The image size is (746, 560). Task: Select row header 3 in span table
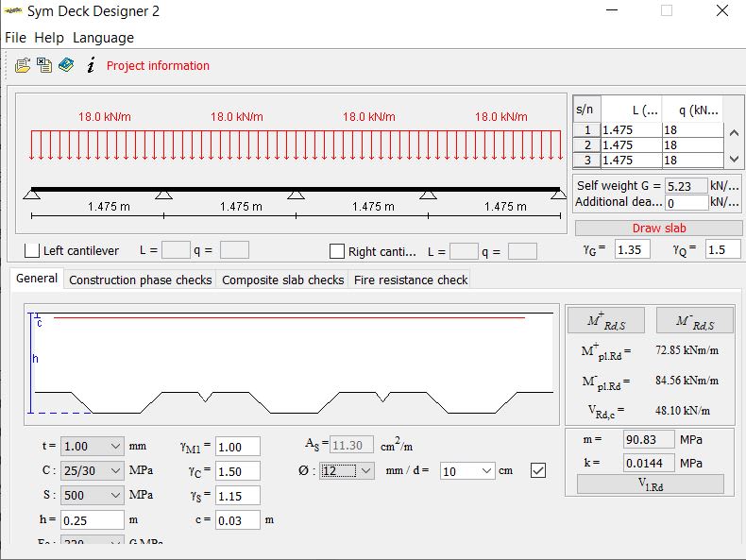coord(587,161)
